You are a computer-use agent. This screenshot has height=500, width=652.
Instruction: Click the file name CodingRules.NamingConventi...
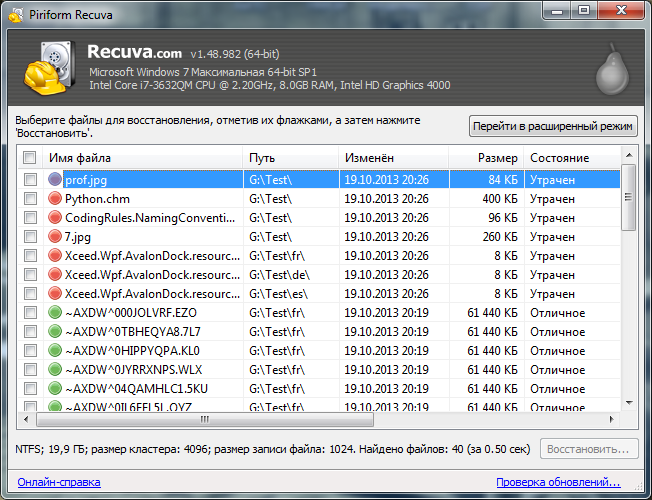click(150, 218)
